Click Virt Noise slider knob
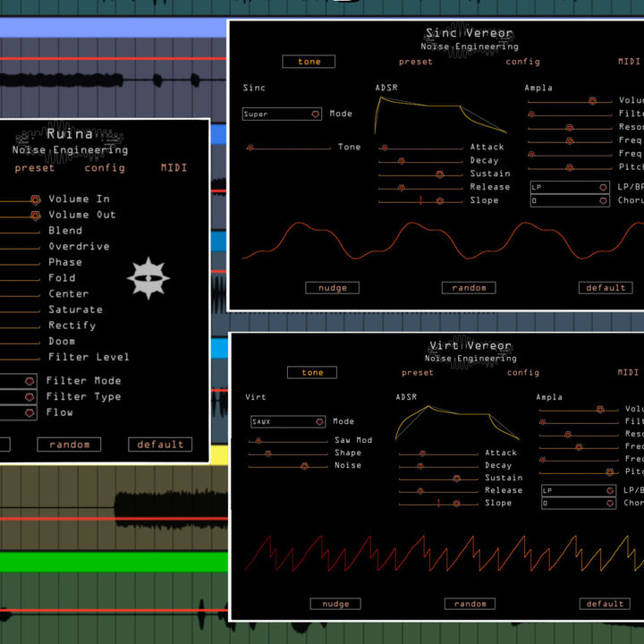This screenshot has width=644, height=644. coord(304,466)
